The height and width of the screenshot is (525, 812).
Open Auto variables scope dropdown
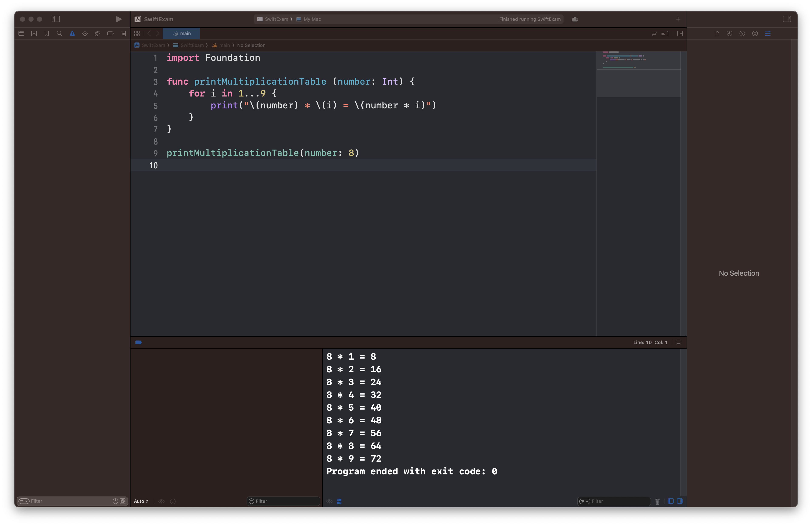[x=141, y=501]
